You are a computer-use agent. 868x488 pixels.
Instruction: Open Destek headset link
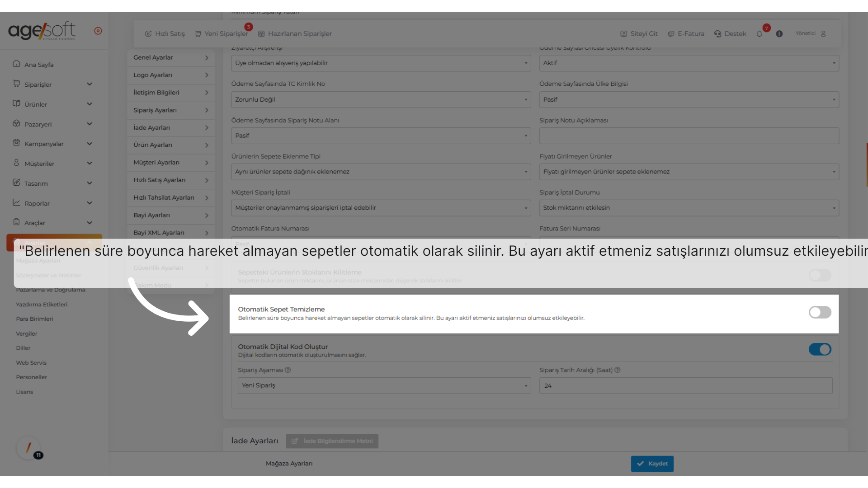(730, 33)
